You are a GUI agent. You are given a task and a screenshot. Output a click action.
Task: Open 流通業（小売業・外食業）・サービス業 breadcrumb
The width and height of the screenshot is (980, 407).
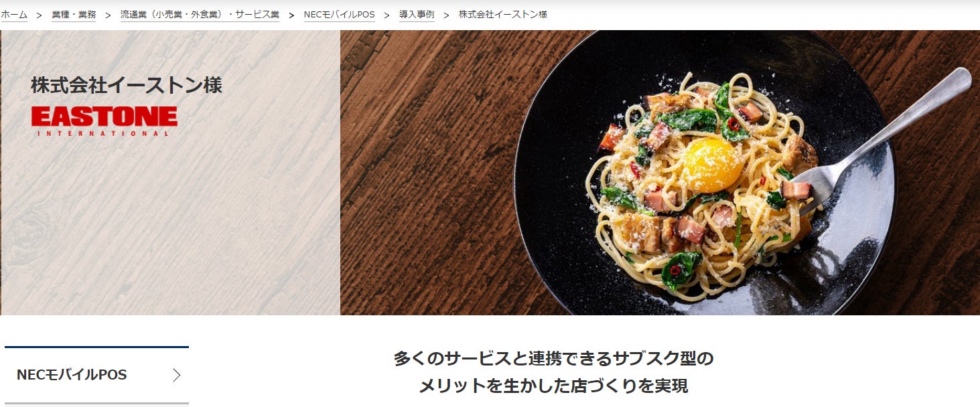click(200, 15)
